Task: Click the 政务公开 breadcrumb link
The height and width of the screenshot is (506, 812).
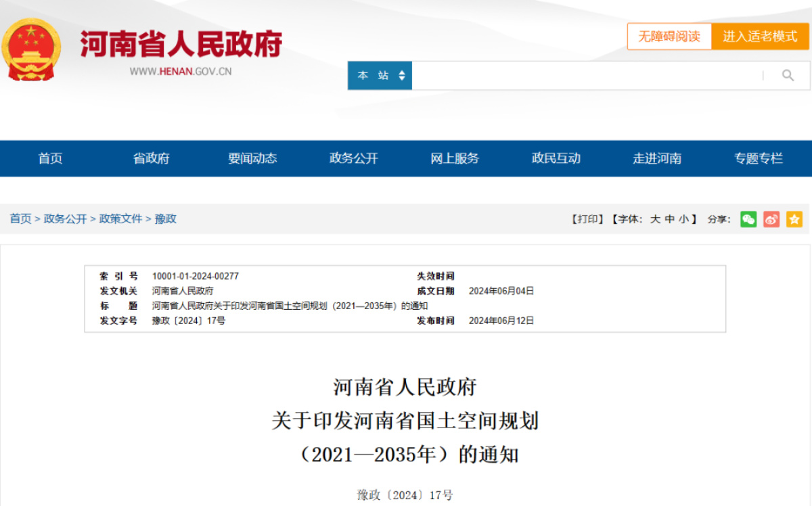Action: (66, 219)
